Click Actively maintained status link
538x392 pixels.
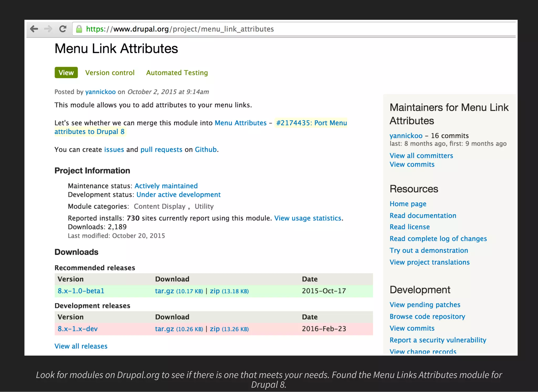(166, 186)
